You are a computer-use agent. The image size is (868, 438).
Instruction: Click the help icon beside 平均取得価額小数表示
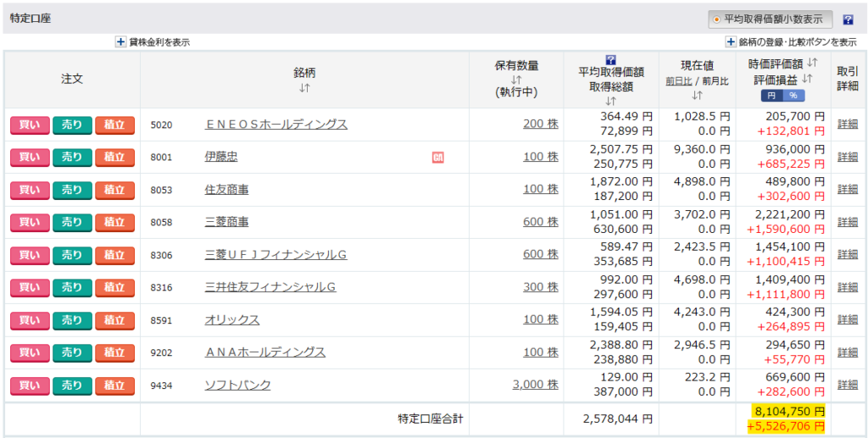coord(848,19)
